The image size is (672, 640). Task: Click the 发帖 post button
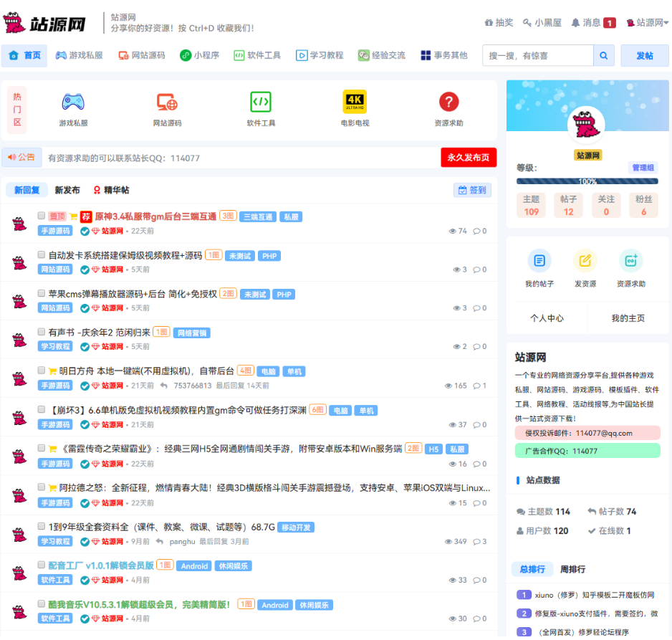pyautogui.click(x=645, y=55)
